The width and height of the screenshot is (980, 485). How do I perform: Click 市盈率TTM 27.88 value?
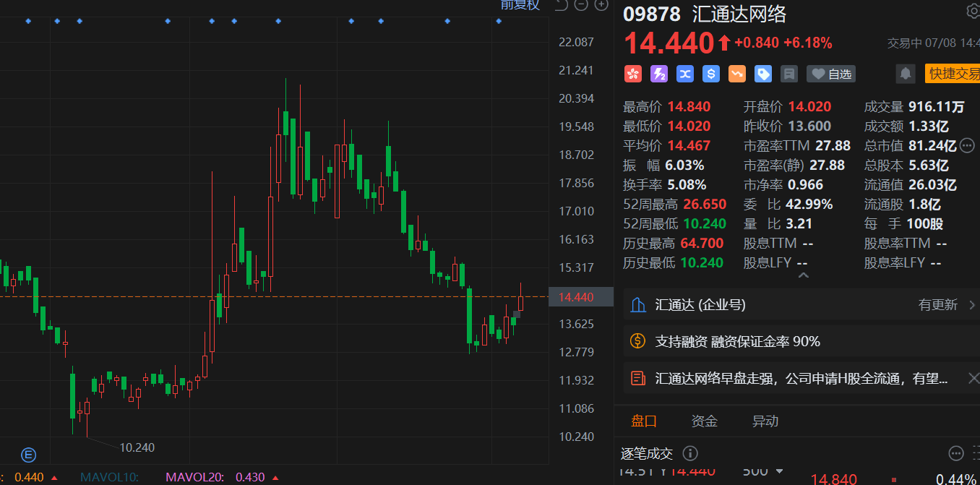coord(833,145)
